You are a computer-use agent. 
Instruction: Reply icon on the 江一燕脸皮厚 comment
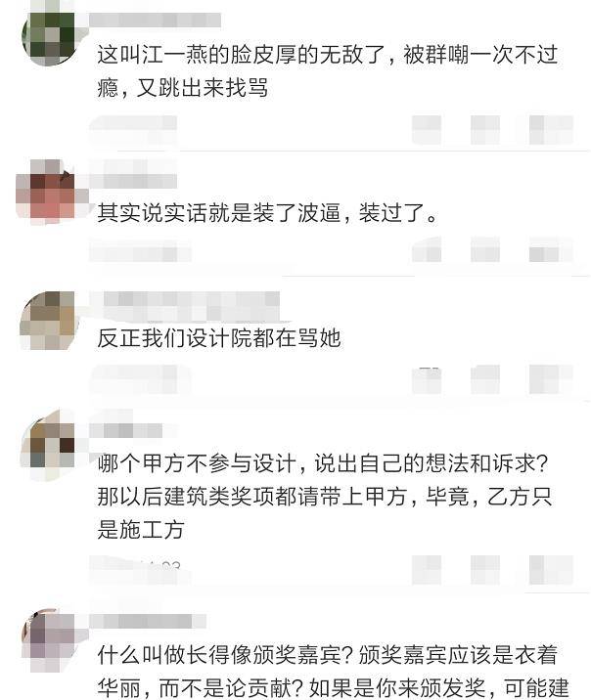pos(485,129)
